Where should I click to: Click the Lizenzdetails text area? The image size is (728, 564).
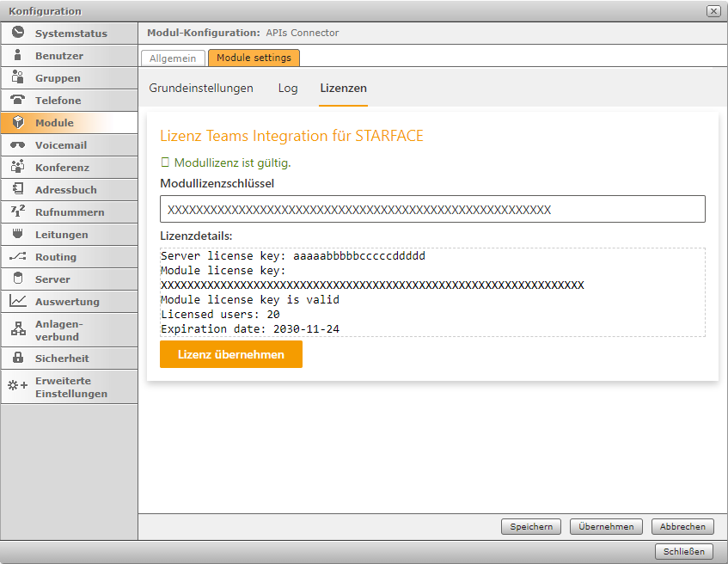click(x=432, y=292)
